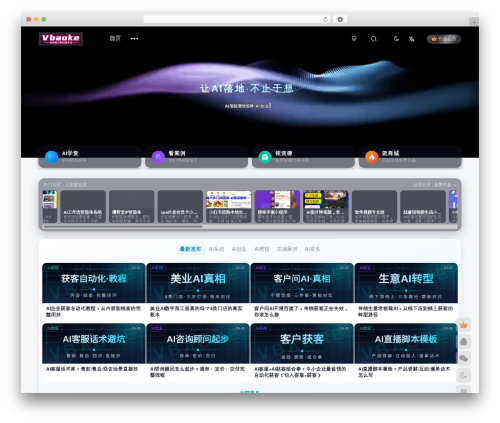
Task: Open the 逛商城 card title
Action: tap(390, 153)
